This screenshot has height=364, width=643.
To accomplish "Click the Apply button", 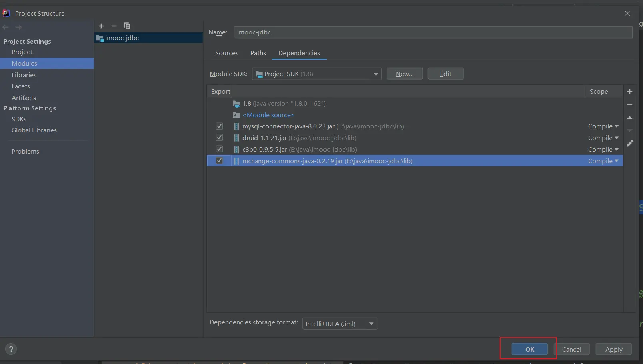I will [x=613, y=349].
